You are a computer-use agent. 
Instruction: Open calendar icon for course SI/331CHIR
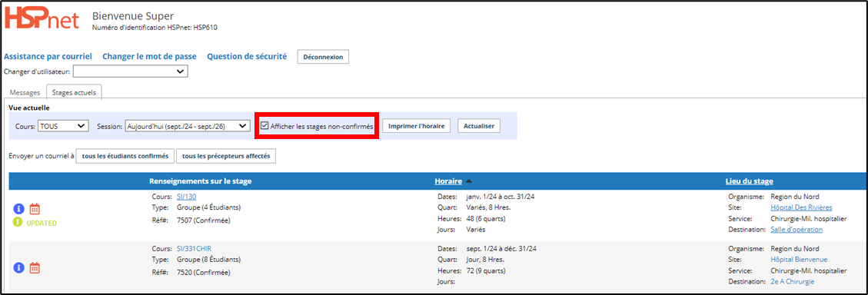click(x=35, y=268)
